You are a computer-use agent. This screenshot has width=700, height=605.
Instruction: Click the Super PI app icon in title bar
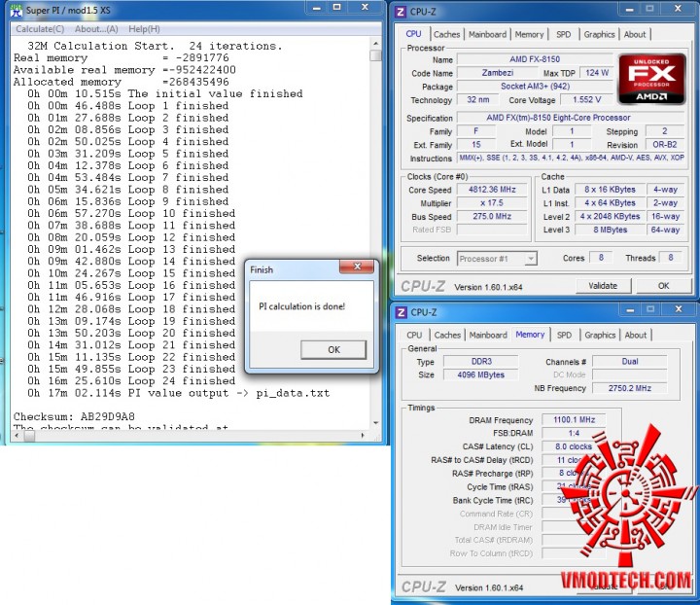[17, 10]
